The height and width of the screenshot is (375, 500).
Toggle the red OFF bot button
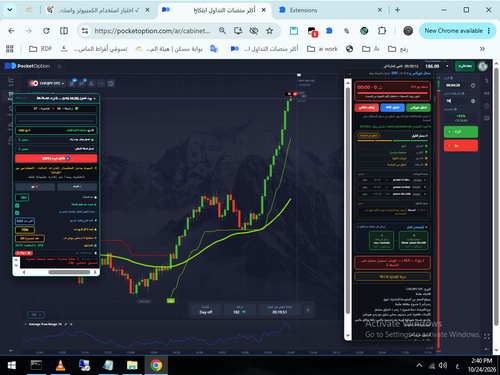(x=56, y=158)
